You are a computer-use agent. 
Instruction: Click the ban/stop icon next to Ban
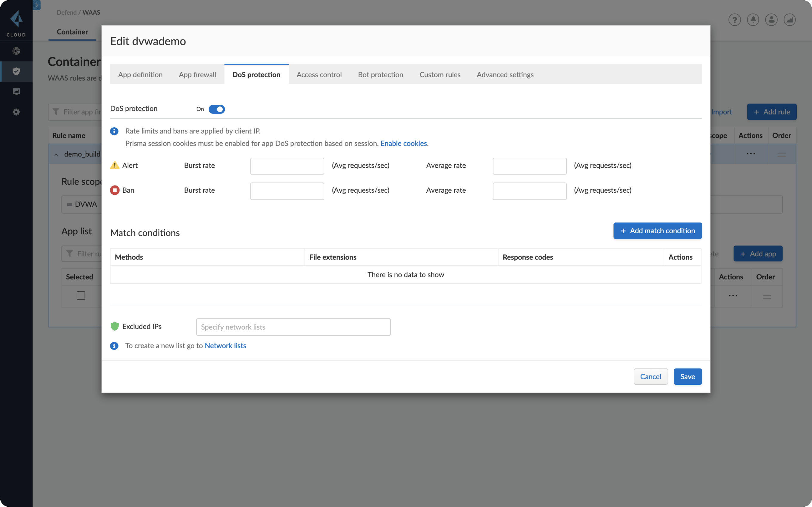[x=115, y=189]
